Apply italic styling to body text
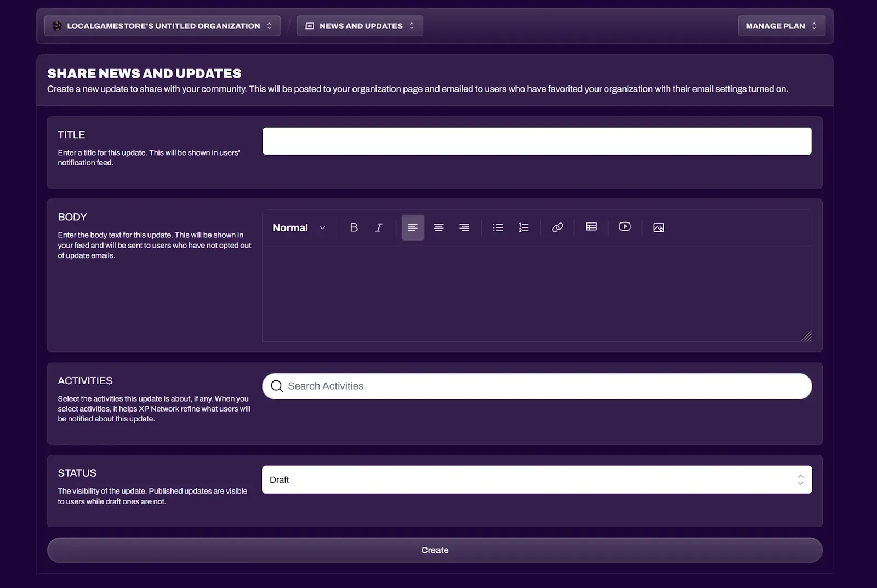877x588 pixels. coord(379,227)
